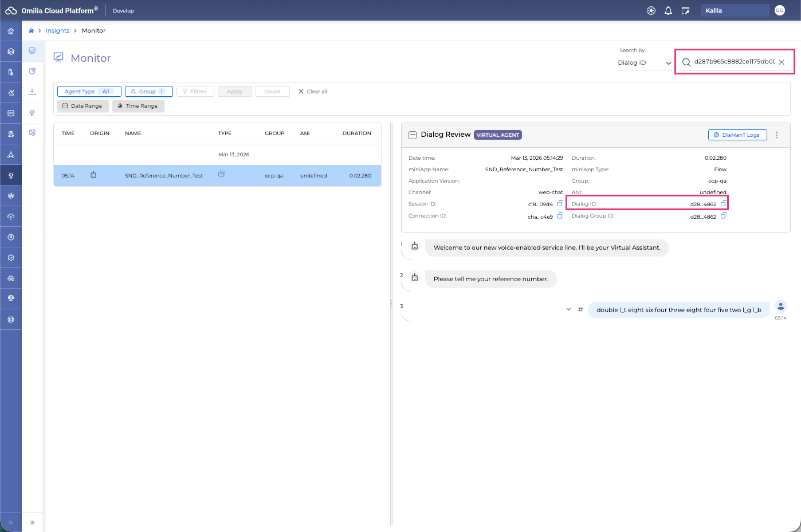Click the home breadcrumb icon
The height and width of the screenshot is (532, 801).
31,31
